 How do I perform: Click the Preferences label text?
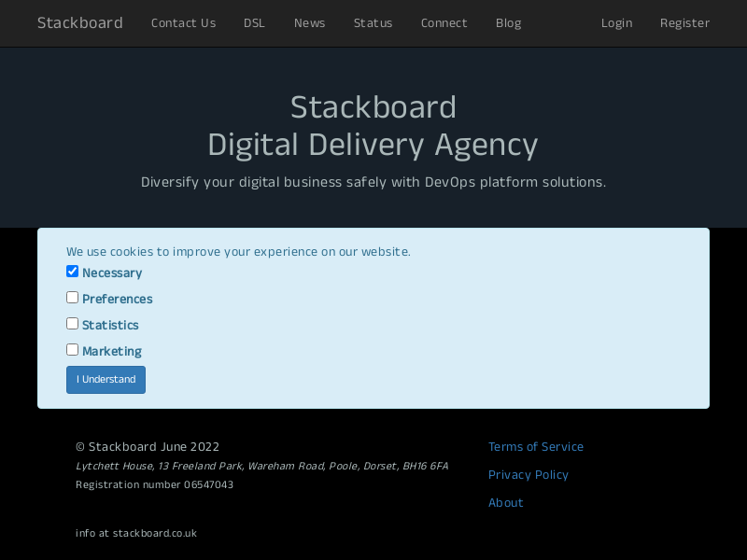click(x=117, y=300)
